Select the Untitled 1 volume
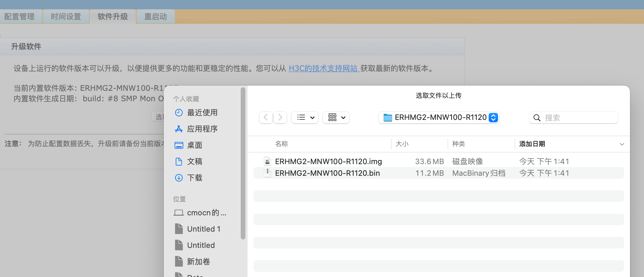Image resolution: width=644 pixels, height=277 pixels. point(204,229)
